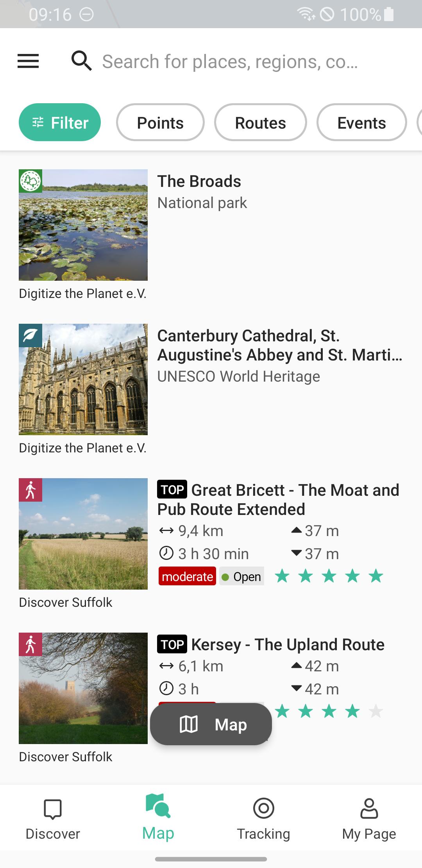
Task: Click hiking icon on Kersey route thumbnail
Action: tap(30, 644)
